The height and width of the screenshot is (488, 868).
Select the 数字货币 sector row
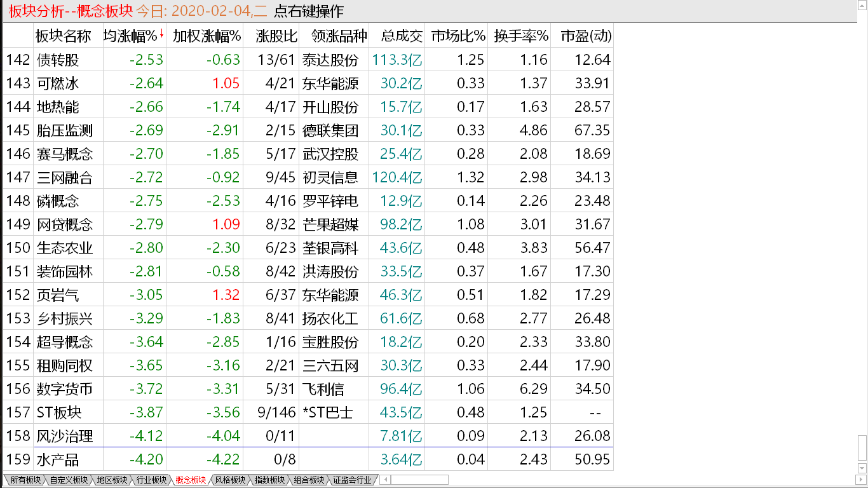308,389
